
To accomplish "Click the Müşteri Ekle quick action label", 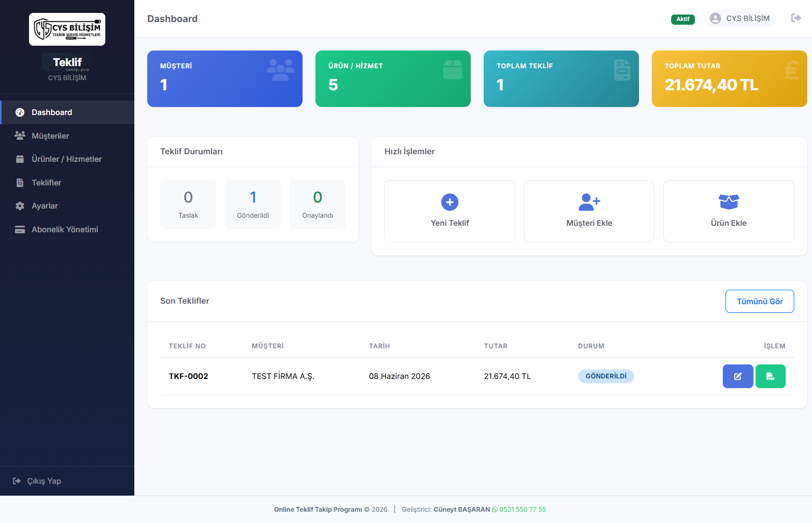I will (590, 223).
